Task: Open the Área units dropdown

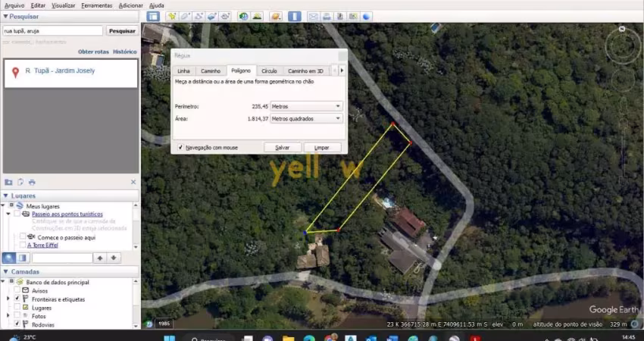Action: 306,119
